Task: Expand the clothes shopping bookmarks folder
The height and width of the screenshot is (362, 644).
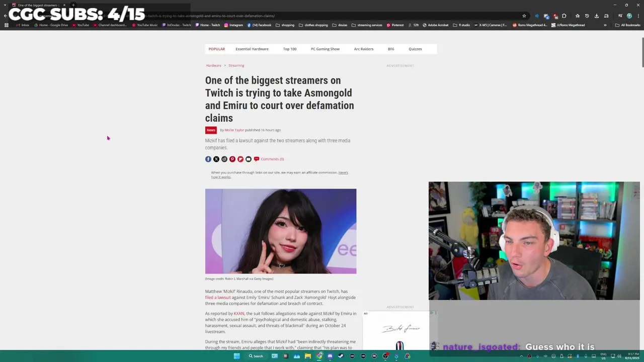Action: (x=313, y=25)
